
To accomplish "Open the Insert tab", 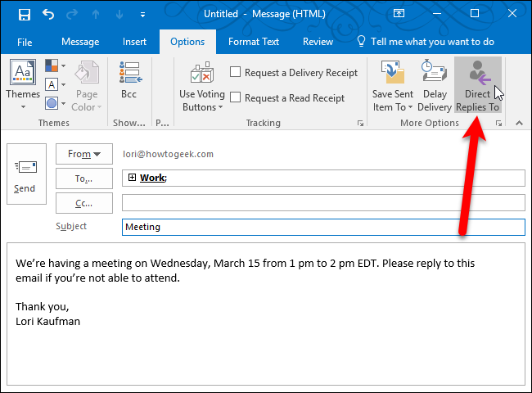I will (x=135, y=42).
